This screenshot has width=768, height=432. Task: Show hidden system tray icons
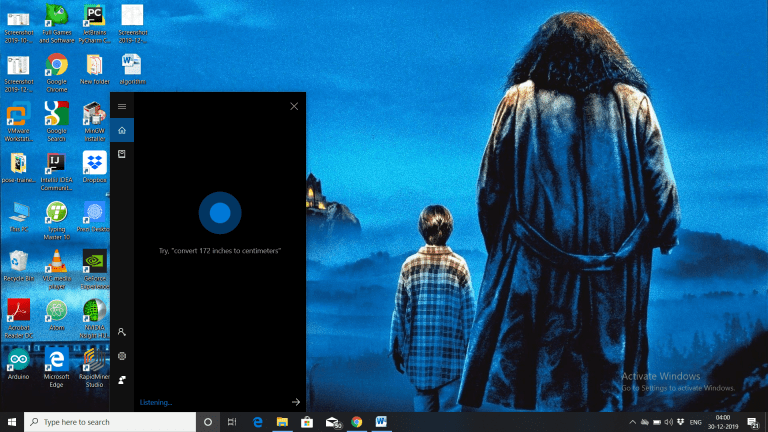(632, 422)
